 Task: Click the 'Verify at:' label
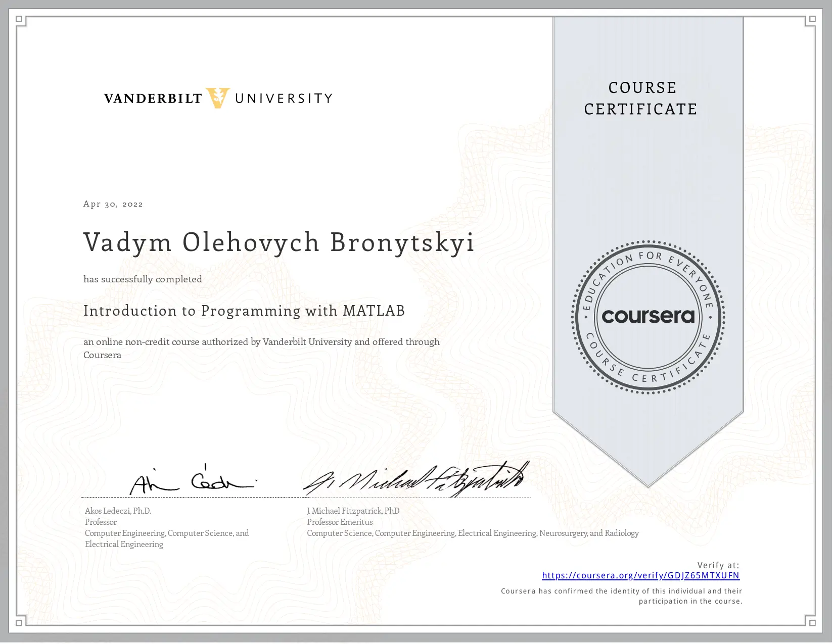click(718, 565)
